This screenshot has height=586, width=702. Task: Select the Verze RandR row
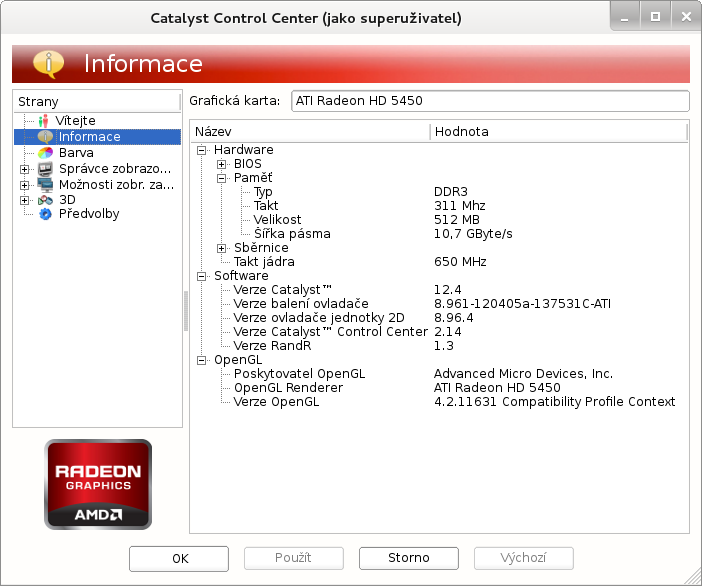point(439,346)
